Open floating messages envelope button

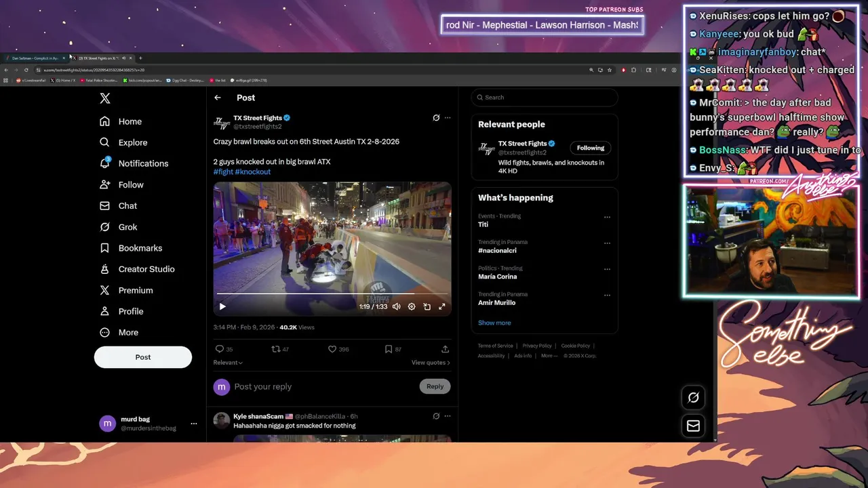[x=693, y=426]
